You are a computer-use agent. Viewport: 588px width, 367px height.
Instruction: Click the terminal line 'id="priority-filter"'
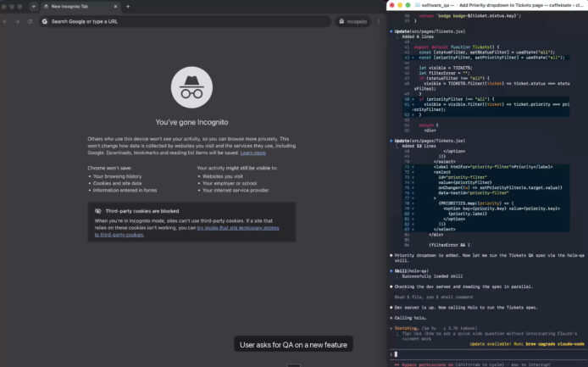pos(463,177)
